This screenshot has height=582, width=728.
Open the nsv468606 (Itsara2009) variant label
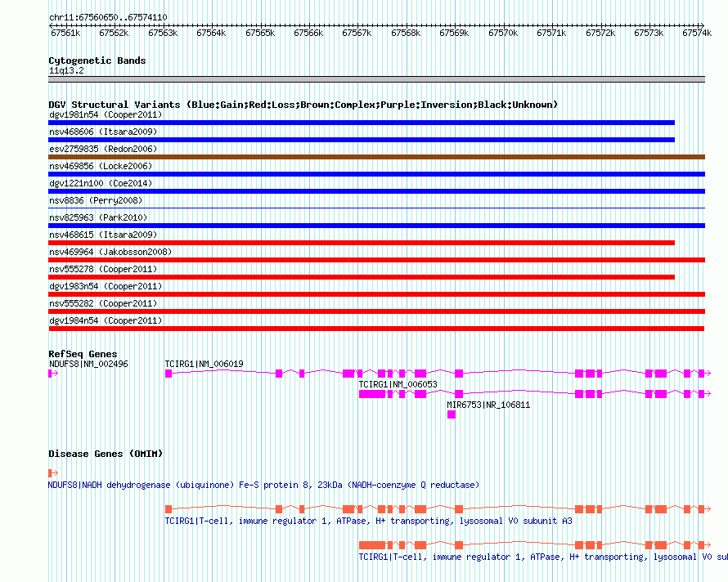tap(103, 132)
